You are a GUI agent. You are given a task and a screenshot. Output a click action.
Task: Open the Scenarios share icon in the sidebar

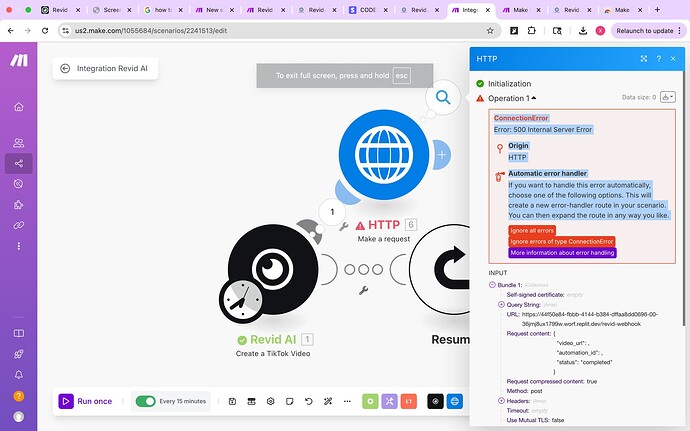18,163
